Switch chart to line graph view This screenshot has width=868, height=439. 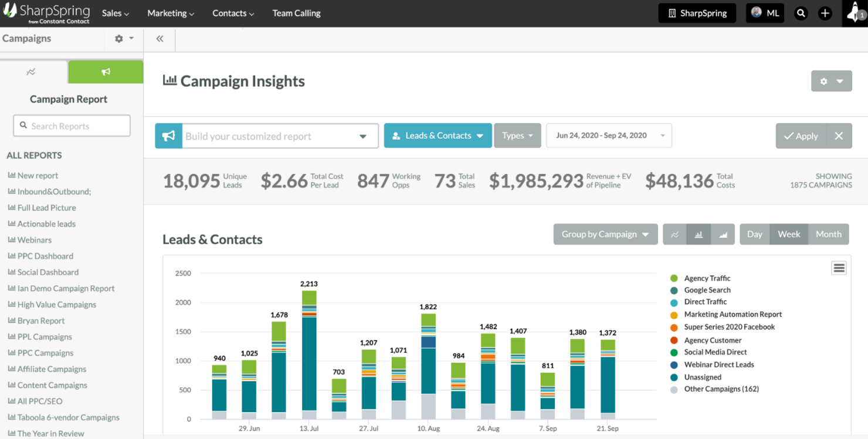(x=674, y=234)
